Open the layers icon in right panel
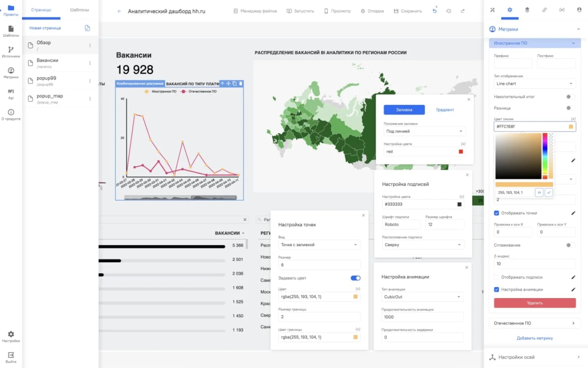 [527, 10]
